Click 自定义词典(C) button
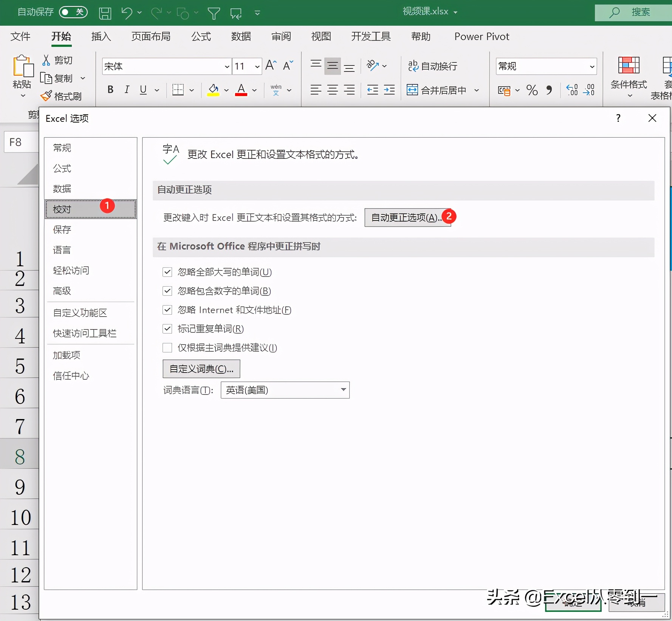The height and width of the screenshot is (621, 672). click(x=201, y=369)
